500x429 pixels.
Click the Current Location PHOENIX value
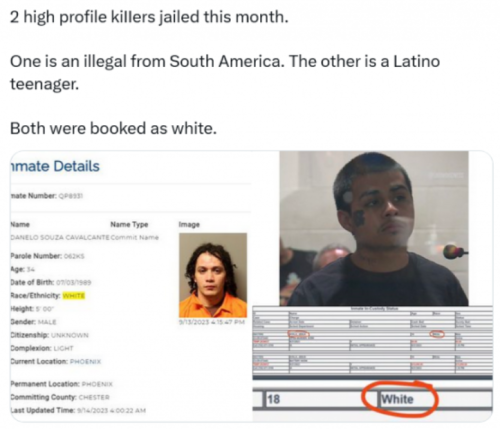pyautogui.click(x=85, y=361)
